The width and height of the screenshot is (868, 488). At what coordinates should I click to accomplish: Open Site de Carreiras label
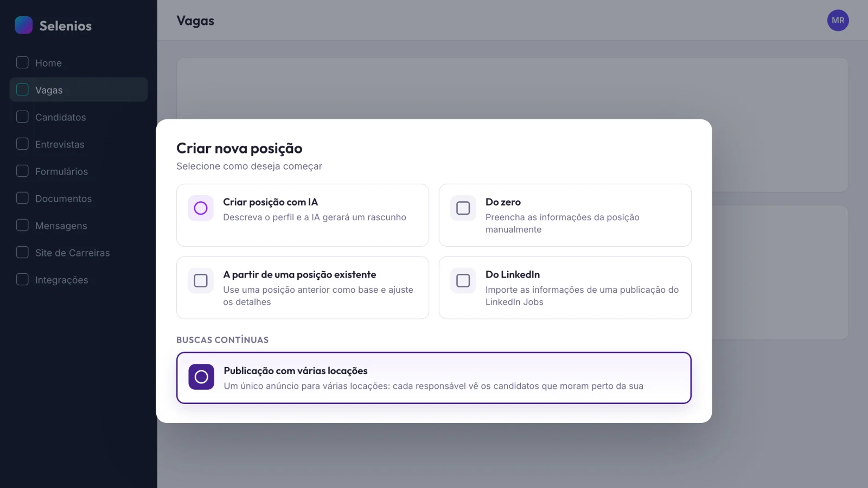point(73,253)
